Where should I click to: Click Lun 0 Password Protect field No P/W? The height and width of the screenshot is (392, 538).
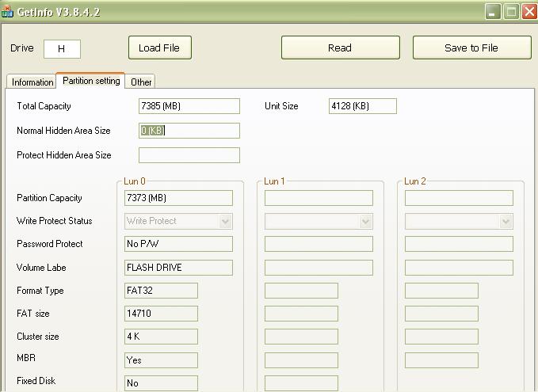178,244
